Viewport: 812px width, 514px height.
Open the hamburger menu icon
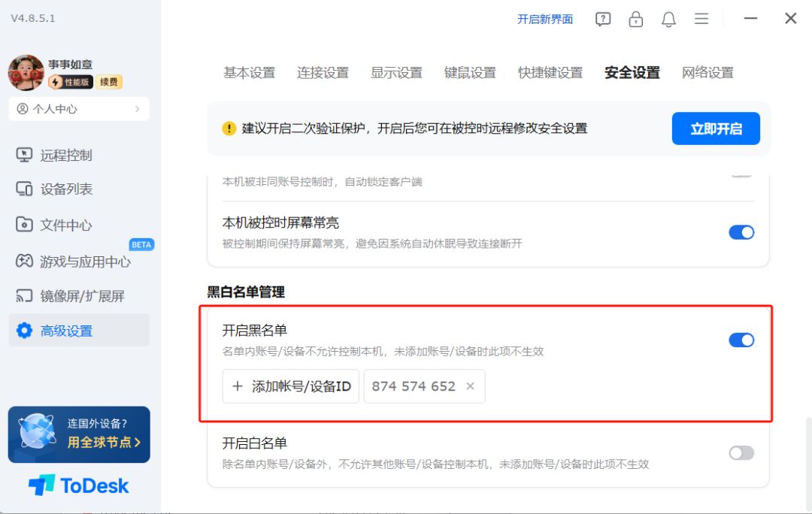[x=701, y=19]
